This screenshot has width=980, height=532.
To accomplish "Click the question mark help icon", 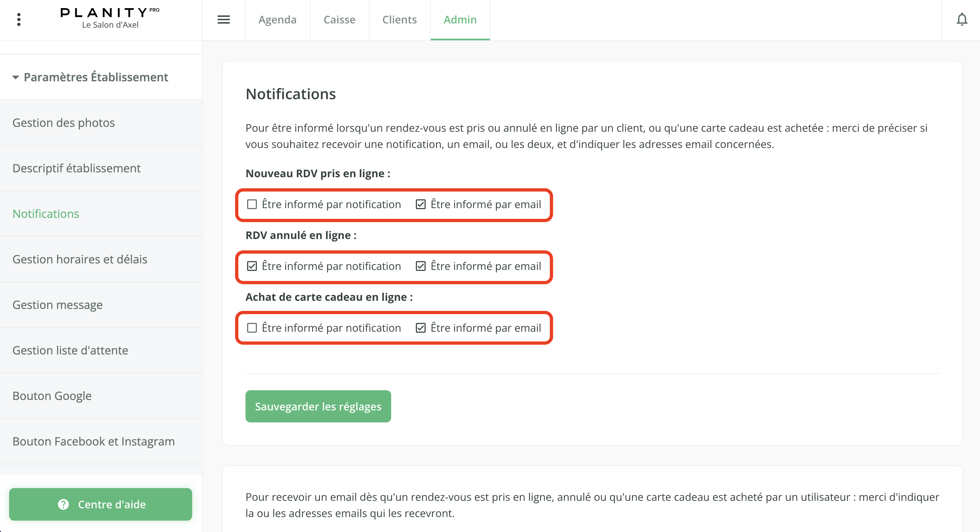I will pyautogui.click(x=63, y=504).
